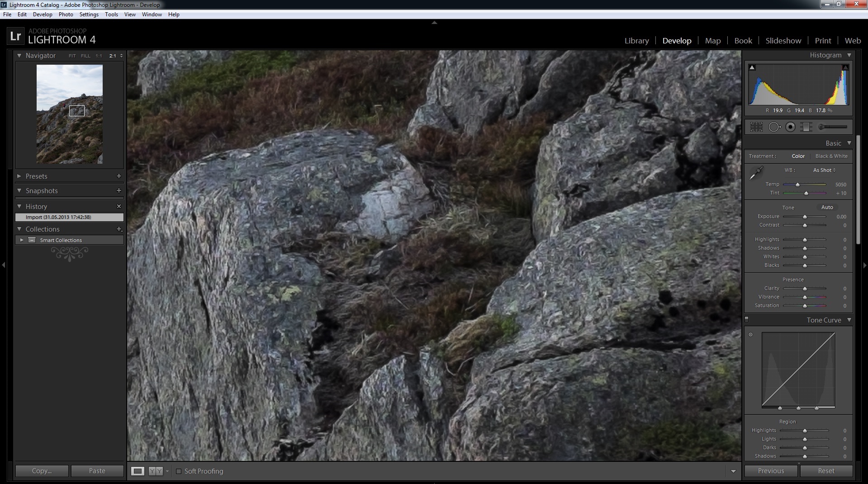The image size is (868, 484).
Task: Click the Copy... settings button
Action: [x=42, y=471]
